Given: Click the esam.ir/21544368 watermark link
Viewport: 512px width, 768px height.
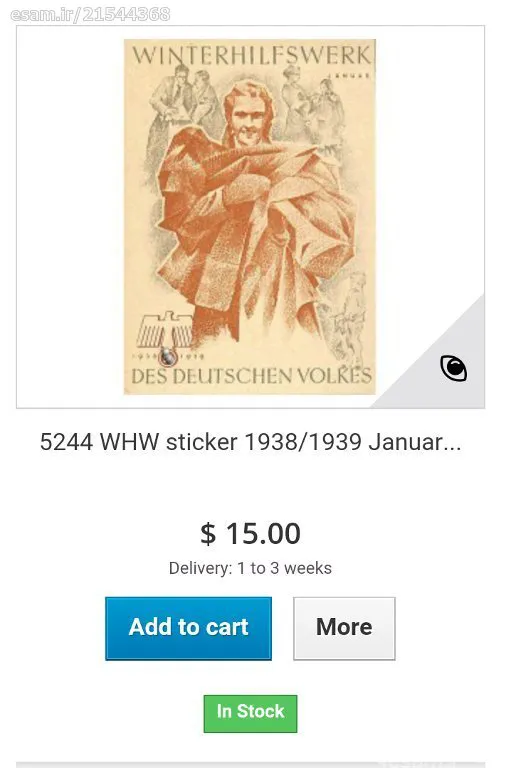Looking at the screenshot, I should pos(90,14).
